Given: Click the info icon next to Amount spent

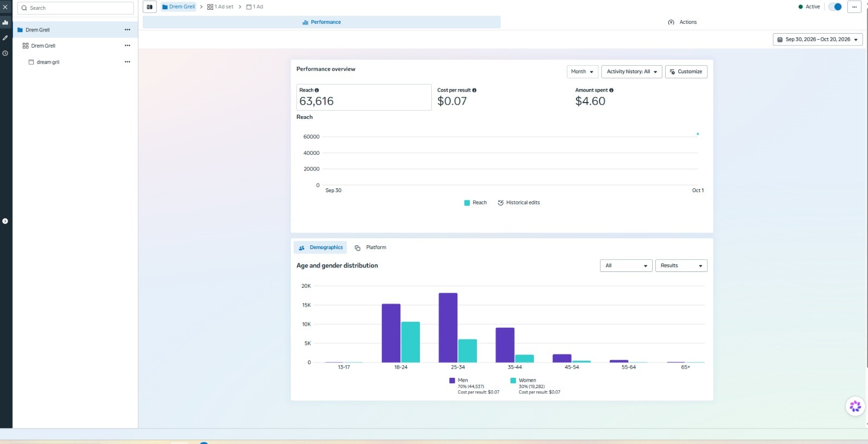Looking at the screenshot, I should (x=611, y=91).
